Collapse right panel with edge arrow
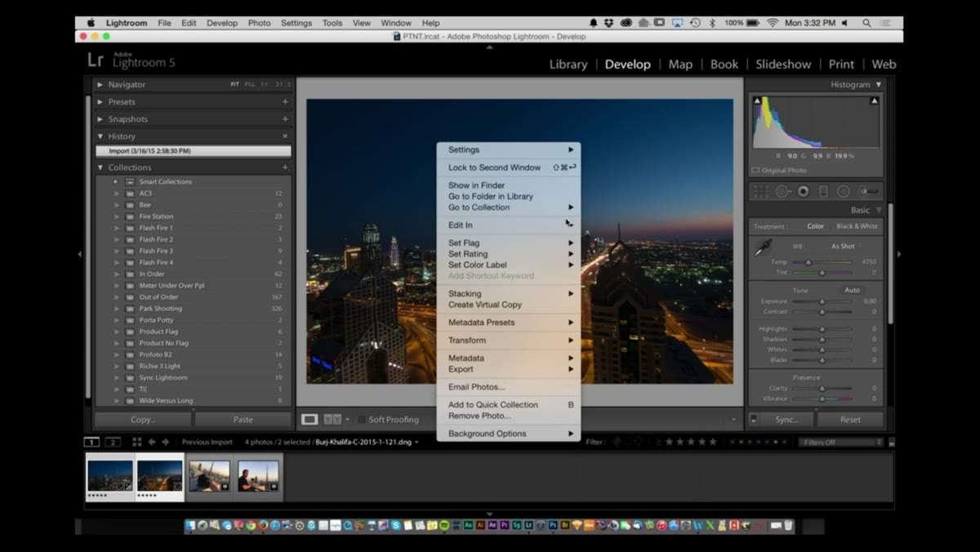 pos(899,254)
